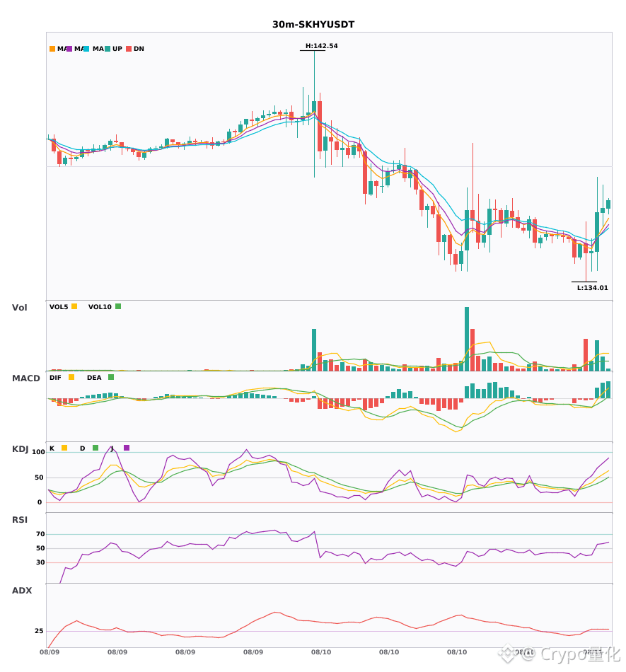Click the cyan MA legend swatch
This screenshot has height=672, width=626.
[86, 49]
